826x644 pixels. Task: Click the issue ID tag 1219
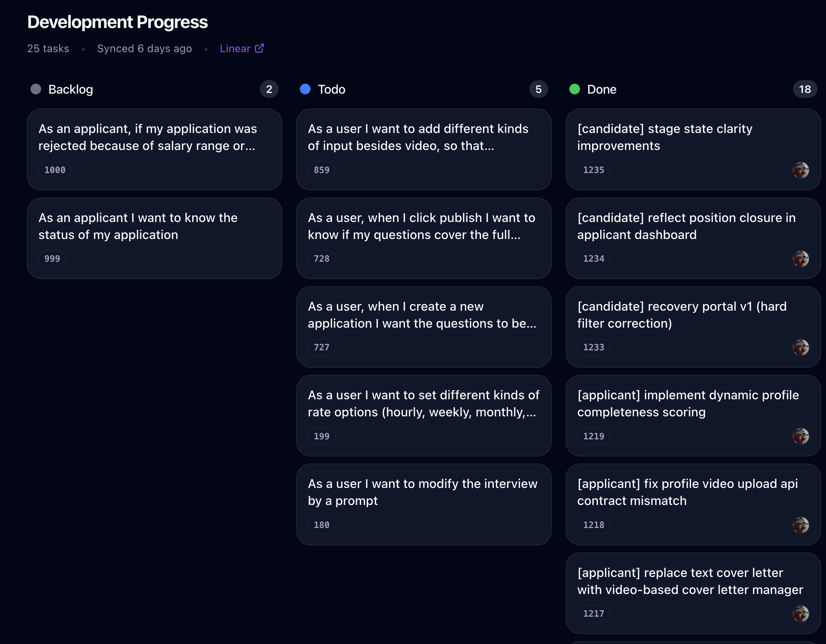coord(593,436)
